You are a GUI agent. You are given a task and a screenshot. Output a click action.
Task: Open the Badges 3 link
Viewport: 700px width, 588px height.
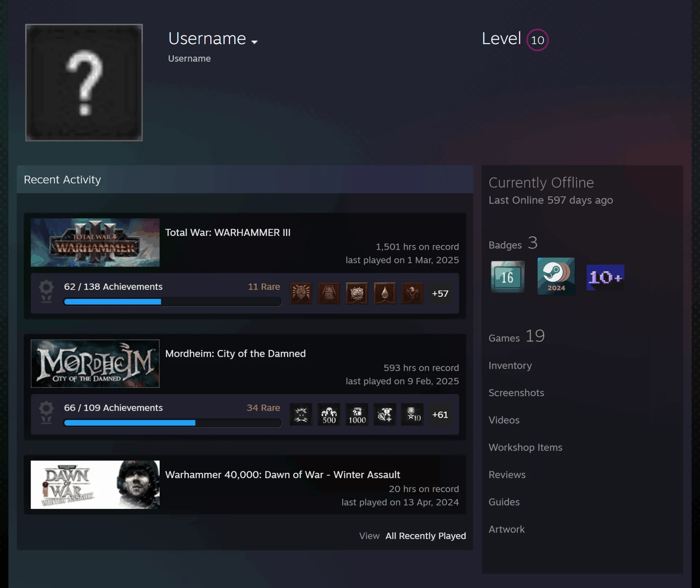[x=513, y=244]
